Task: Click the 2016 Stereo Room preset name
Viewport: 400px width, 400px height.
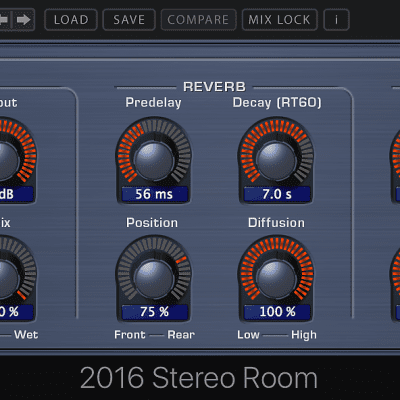Action: 199,378
